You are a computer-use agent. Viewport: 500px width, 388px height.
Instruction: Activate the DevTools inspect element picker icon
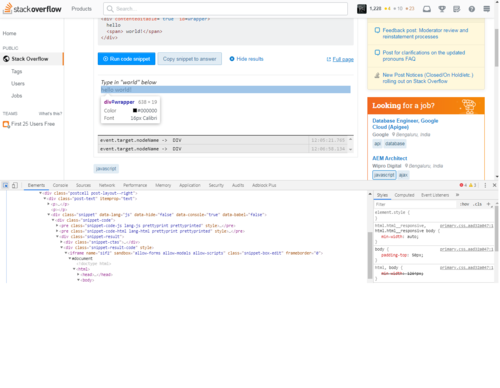point(5,185)
